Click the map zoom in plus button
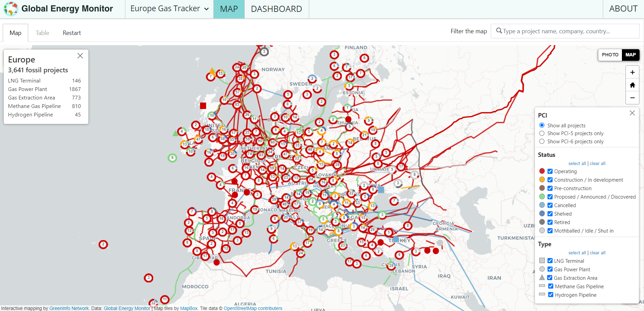This screenshot has height=311, width=644. point(632,72)
